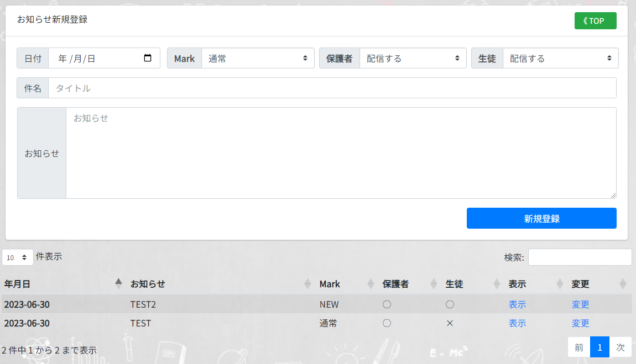The image size is (636, 364).
Task: Sort table by 保護者 column arrow
Action: point(434,284)
